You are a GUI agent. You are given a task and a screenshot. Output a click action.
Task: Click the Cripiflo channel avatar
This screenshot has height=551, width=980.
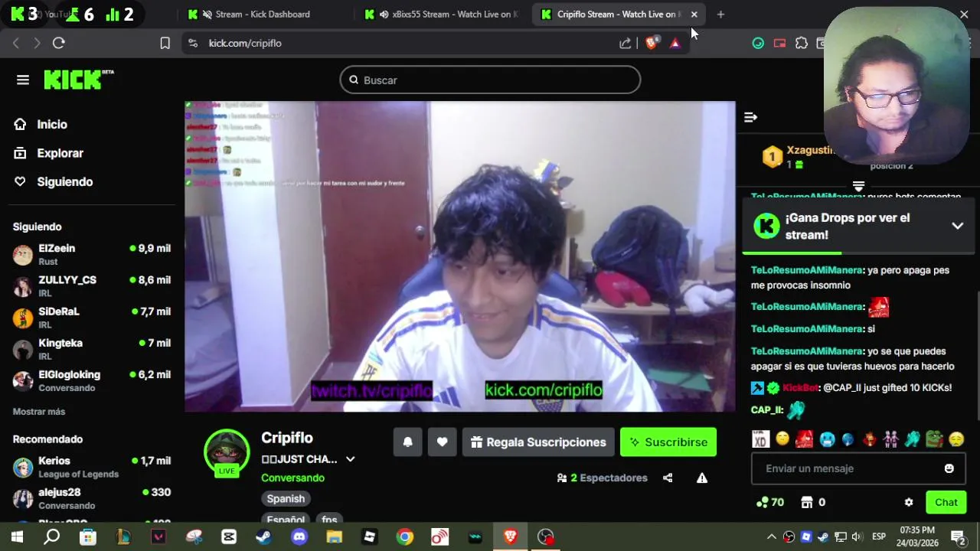click(x=227, y=452)
